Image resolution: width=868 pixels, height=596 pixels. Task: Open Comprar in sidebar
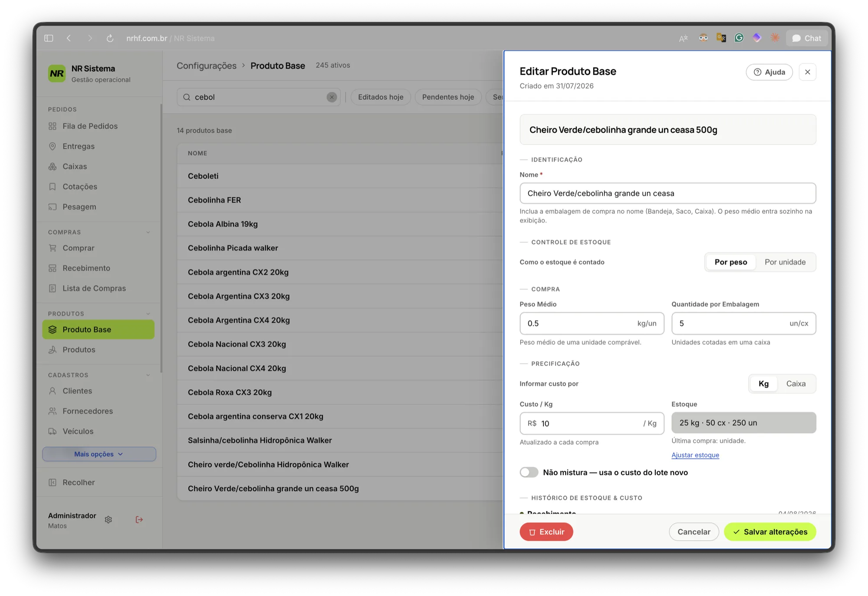[99, 248]
